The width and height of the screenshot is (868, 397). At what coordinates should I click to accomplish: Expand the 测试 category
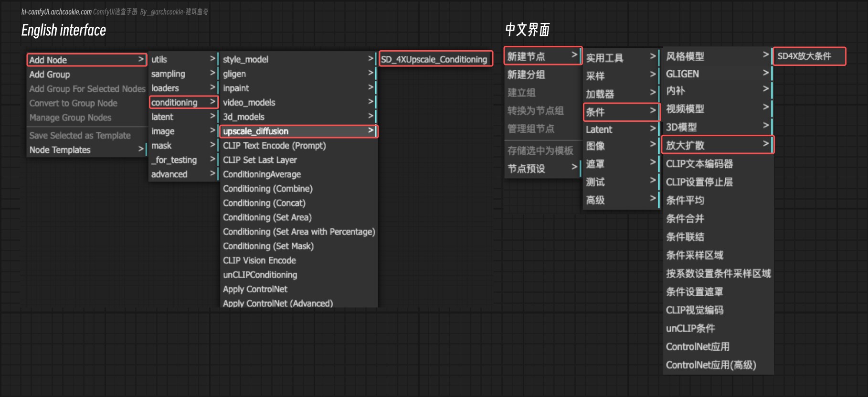coord(621,182)
